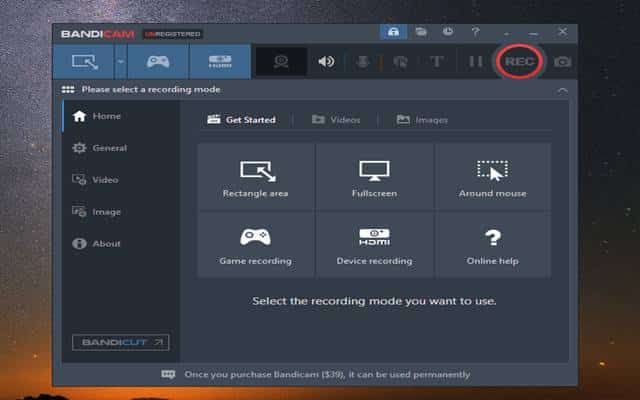640x400 pixels.
Task: Toggle the microphone icon
Action: pyautogui.click(x=362, y=62)
